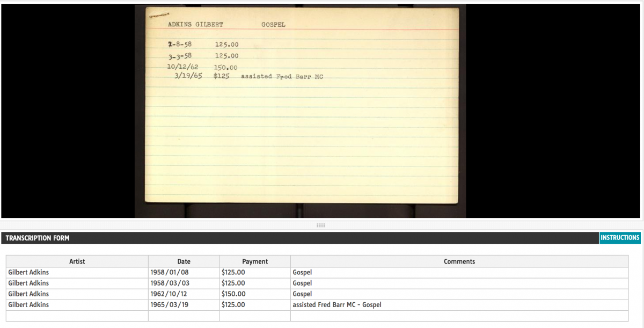Select the Payment column header
Image resolution: width=644 pixels, height=328 pixels.
pos(255,261)
